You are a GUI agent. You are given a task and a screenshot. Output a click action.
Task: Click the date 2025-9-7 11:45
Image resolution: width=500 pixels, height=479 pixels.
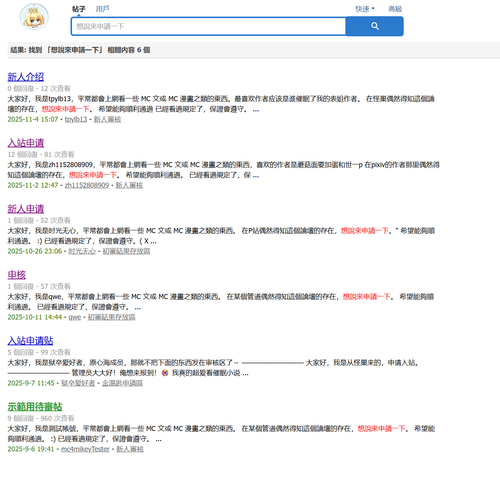pos(31,383)
